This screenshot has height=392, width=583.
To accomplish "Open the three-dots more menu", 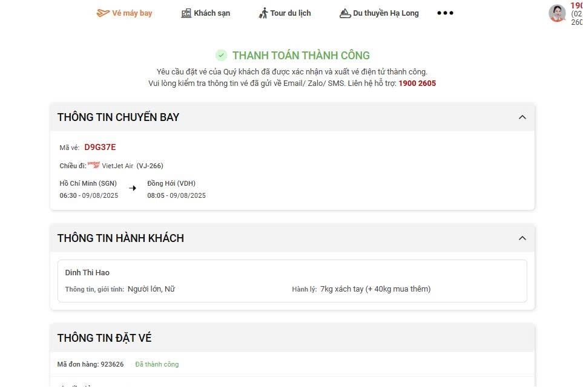I will [x=445, y=13].
